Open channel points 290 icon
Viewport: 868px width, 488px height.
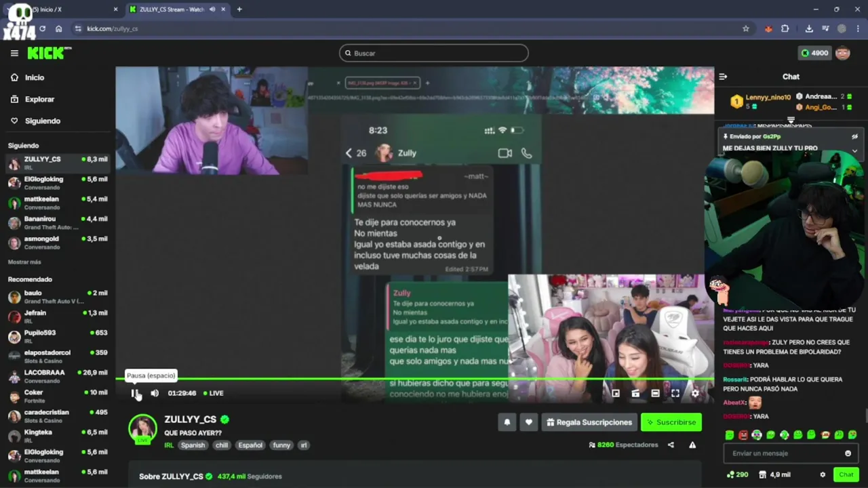coord(737,474)
